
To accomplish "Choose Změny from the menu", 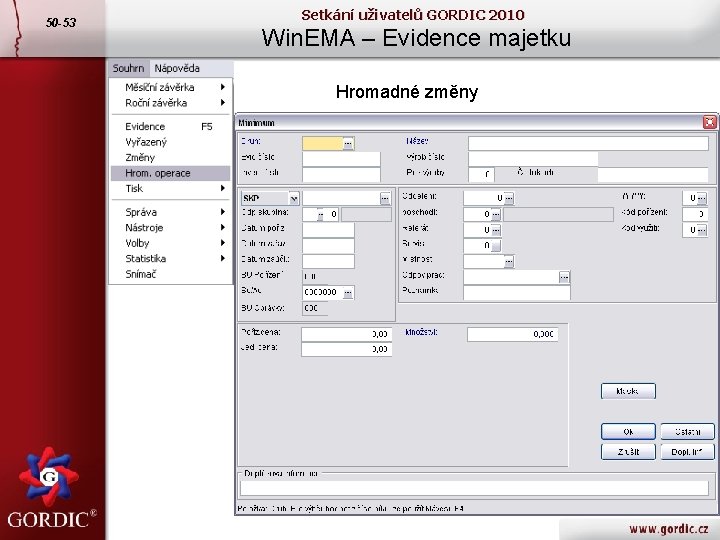I will pyautogui.click(x=170, y=158).
